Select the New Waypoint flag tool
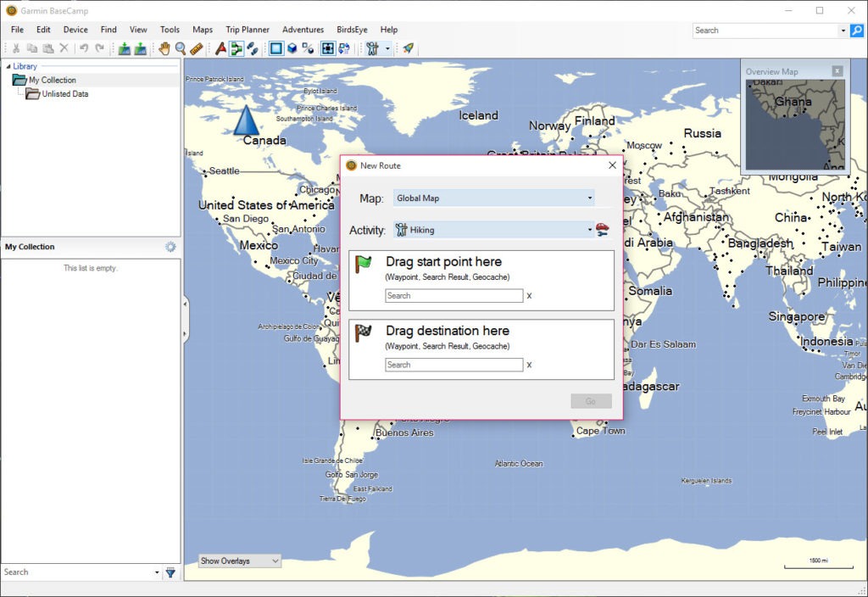The width and height of the screenshot is (868, 597). (x=221, y=48)
